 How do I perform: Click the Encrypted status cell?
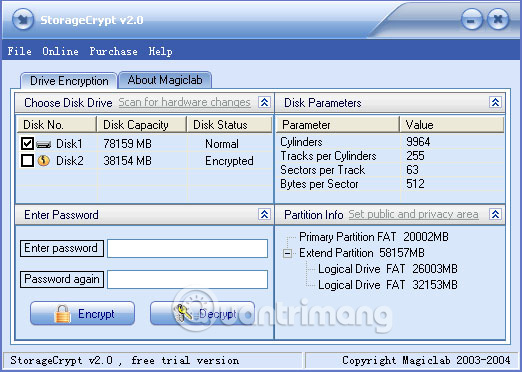coord(229,161)
